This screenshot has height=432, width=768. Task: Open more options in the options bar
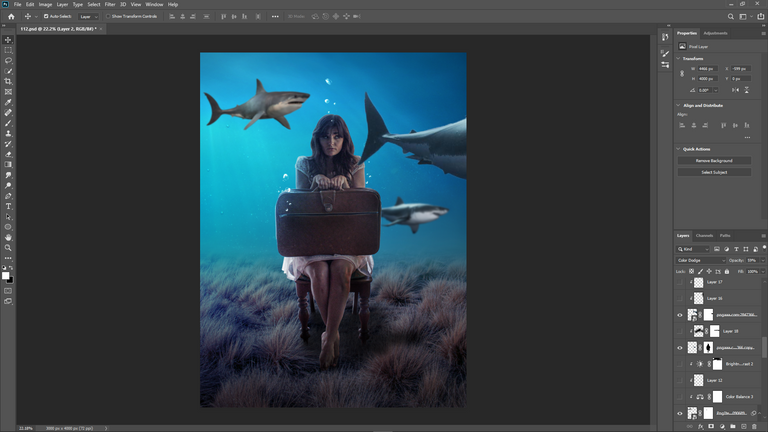[275, 16]
